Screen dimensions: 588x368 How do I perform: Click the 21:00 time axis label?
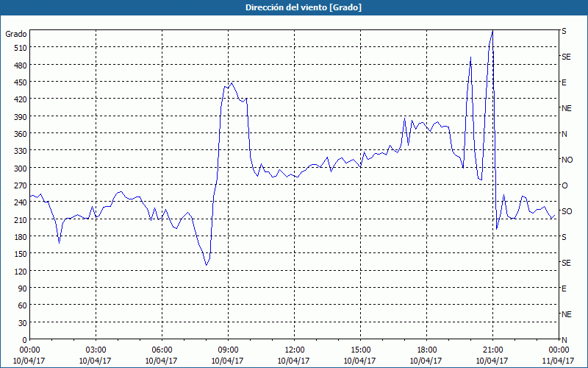(x=492, y=350)
